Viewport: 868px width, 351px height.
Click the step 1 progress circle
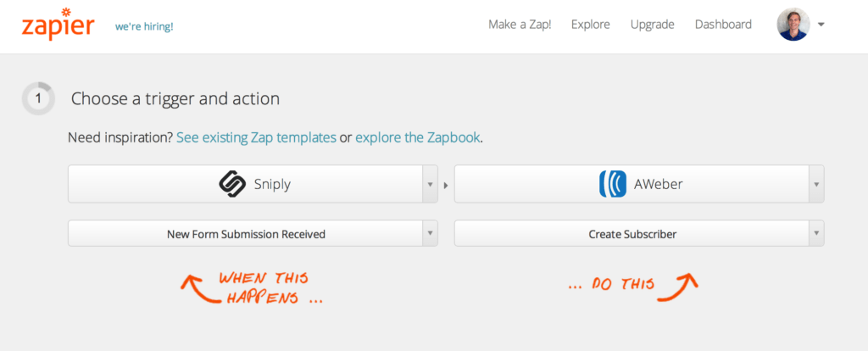[x=38, y=98]
